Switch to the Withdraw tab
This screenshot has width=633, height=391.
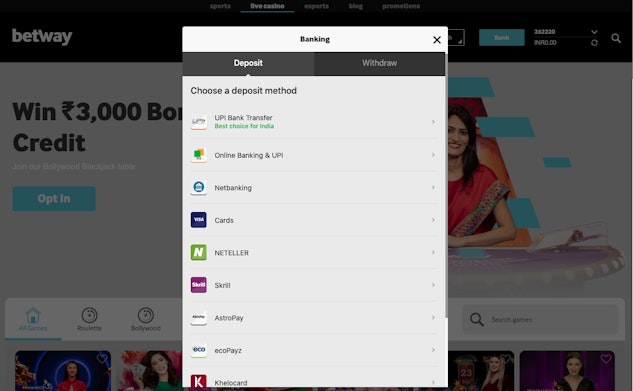[379, 63]
